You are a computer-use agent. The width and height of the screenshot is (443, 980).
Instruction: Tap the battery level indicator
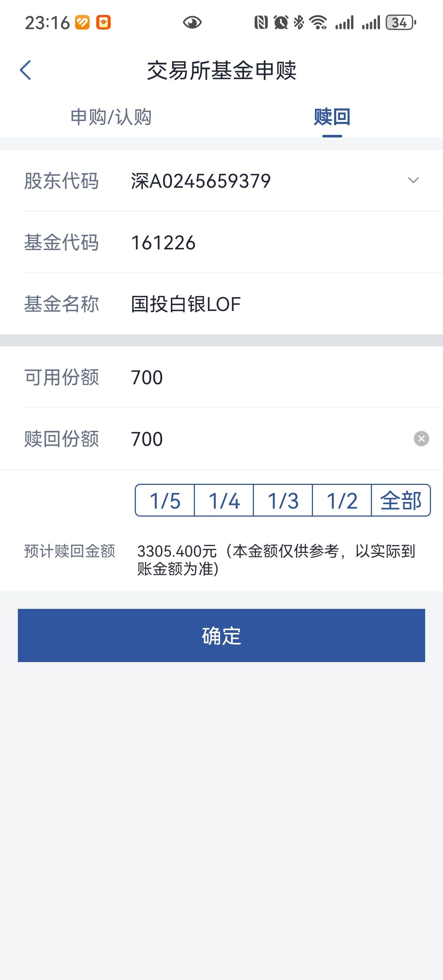(400, 23)
